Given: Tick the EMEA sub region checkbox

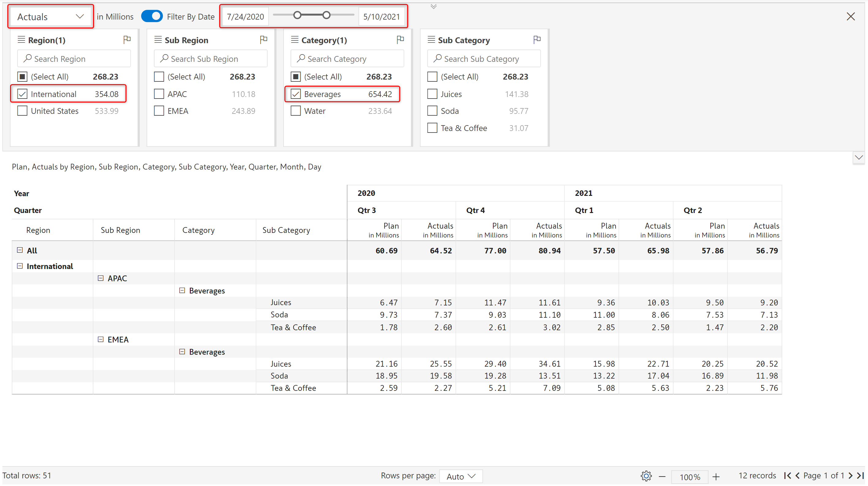Looking at the screenshot, I should pyautogui.click(x=159, y=111).
